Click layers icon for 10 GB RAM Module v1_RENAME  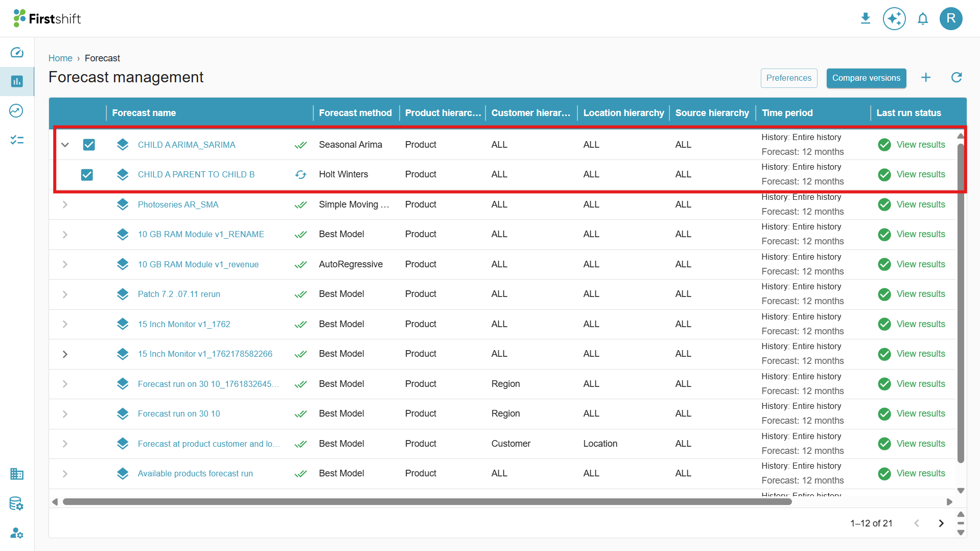tap(123, 235)
